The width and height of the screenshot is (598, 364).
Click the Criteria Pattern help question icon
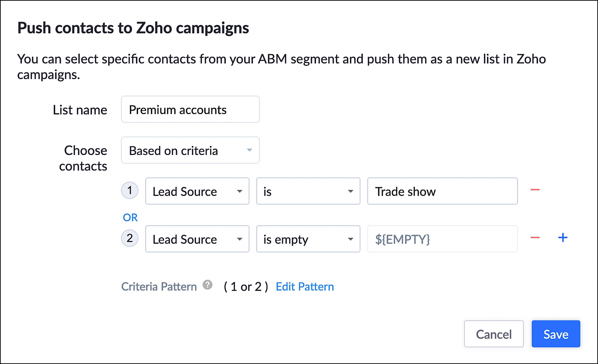pyautogui.click(x=207, y=285)
